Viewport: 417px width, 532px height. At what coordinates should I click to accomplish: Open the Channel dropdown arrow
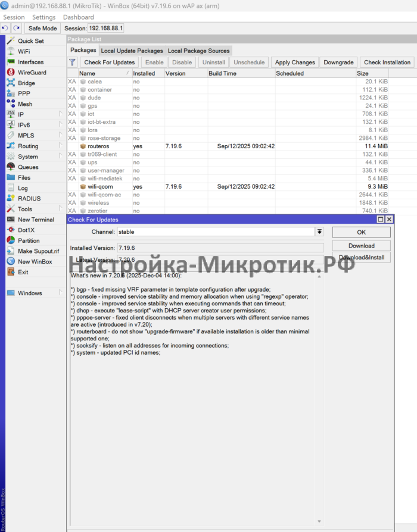pos(319,231)
